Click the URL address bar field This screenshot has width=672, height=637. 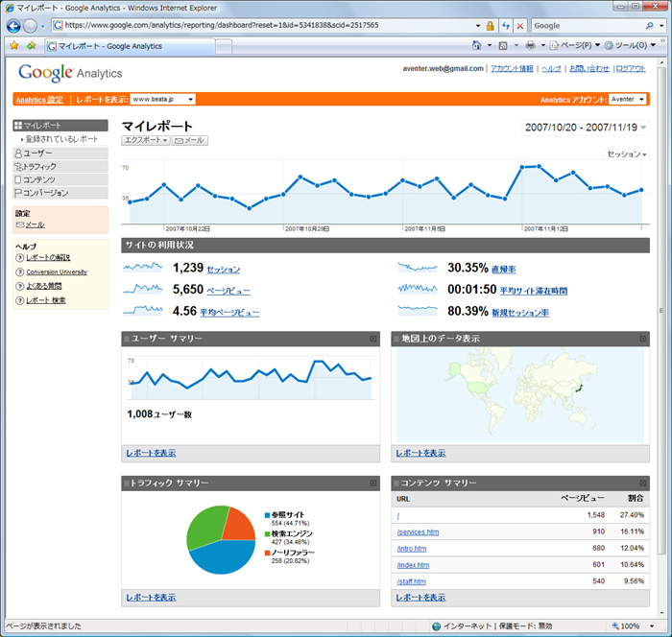(x=261, y=25)
